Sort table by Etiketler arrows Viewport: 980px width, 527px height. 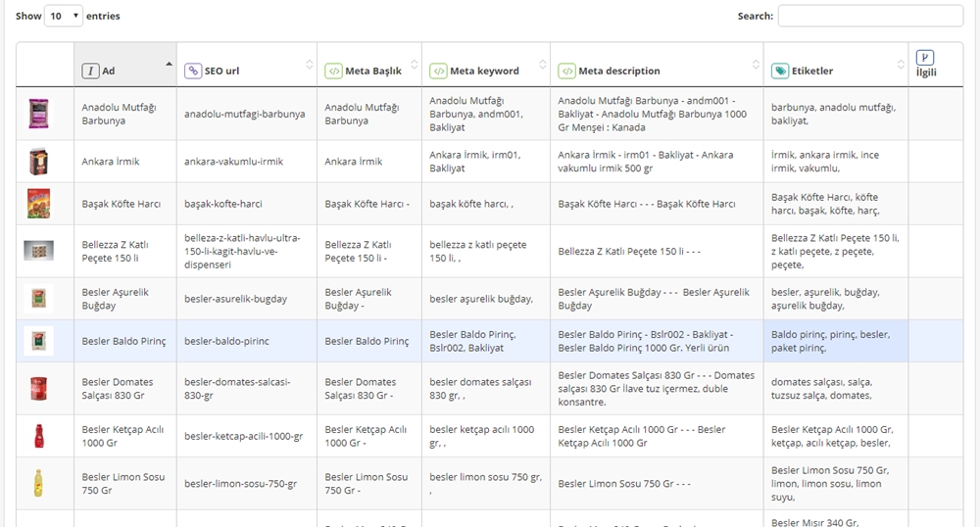coord(901,65)
